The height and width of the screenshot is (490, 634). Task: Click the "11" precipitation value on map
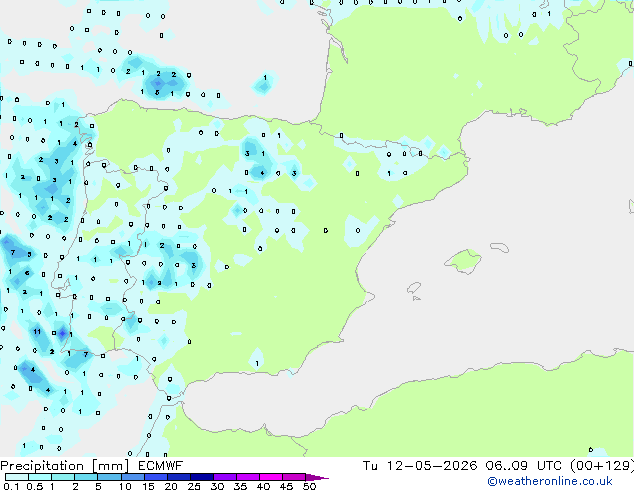pos(37,332)
